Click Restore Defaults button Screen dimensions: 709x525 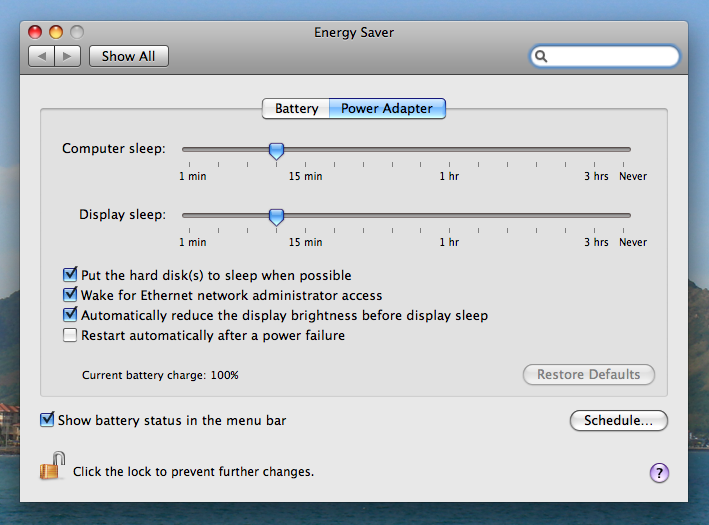pyautogui.click(x=589, y=374)
